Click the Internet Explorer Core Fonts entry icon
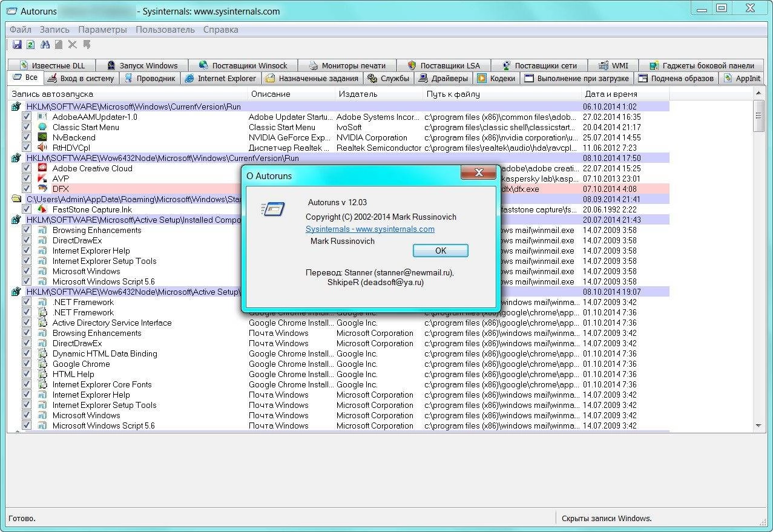Image resolution: width=773 pixels, height=532 pixels. point(42,384)
